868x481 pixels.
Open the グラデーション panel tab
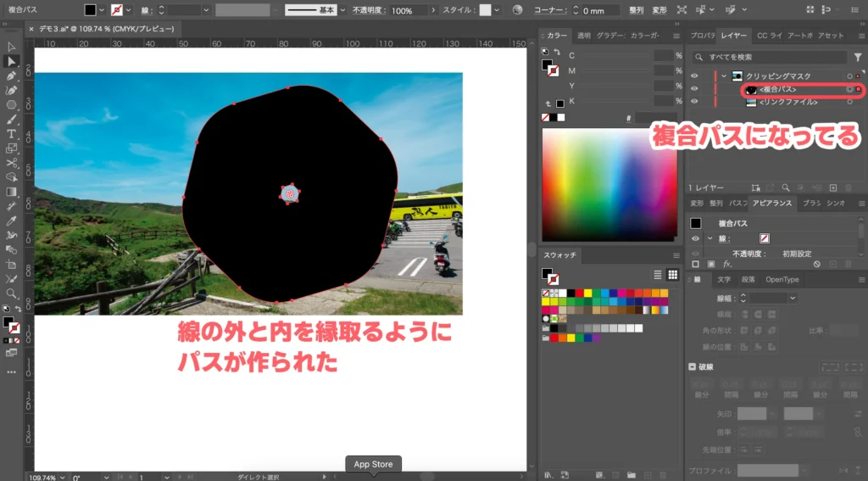pos(609,36)
